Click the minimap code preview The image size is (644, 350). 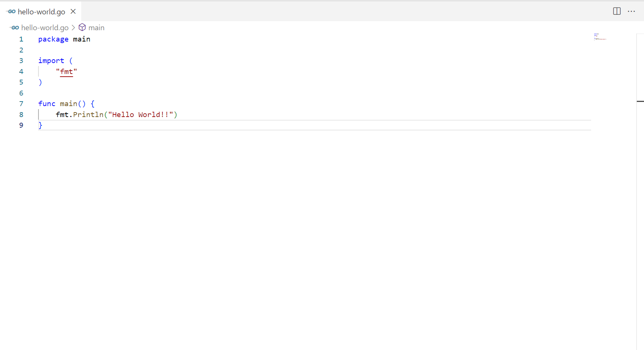coord(600,37)
